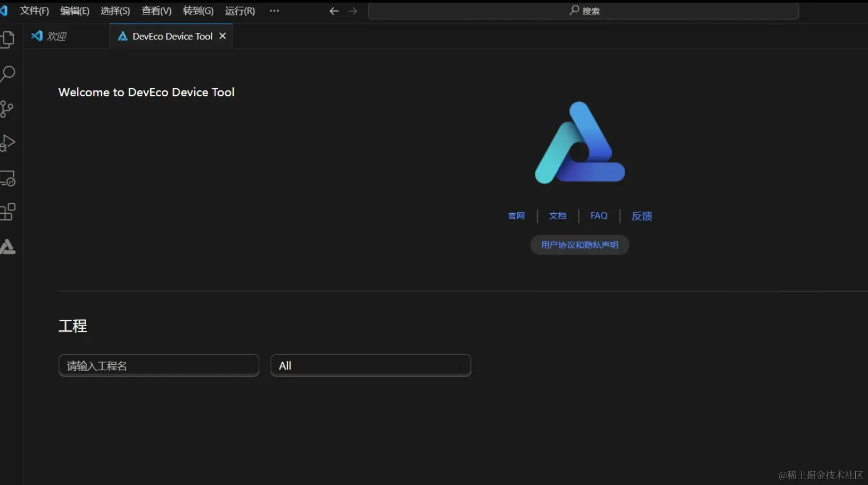Open the more menus ellipsis
The width and height of the screenshot is (868, 485).
tap(274, 11)
